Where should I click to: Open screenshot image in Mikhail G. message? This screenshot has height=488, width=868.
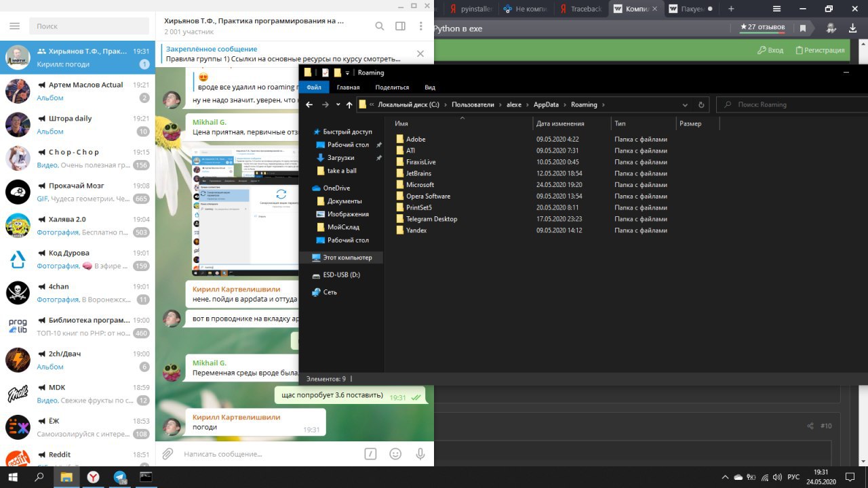click(245, 209)
